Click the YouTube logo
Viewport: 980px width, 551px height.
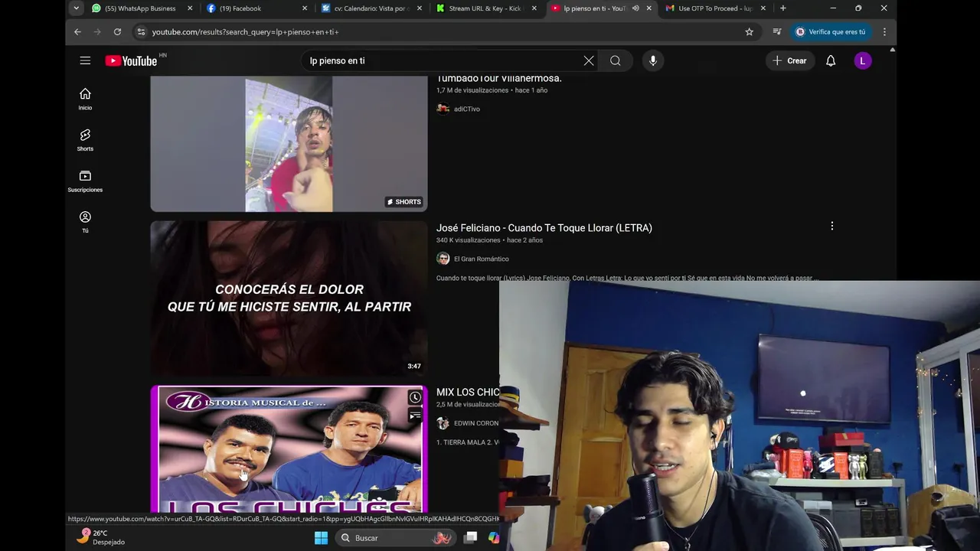131,60
